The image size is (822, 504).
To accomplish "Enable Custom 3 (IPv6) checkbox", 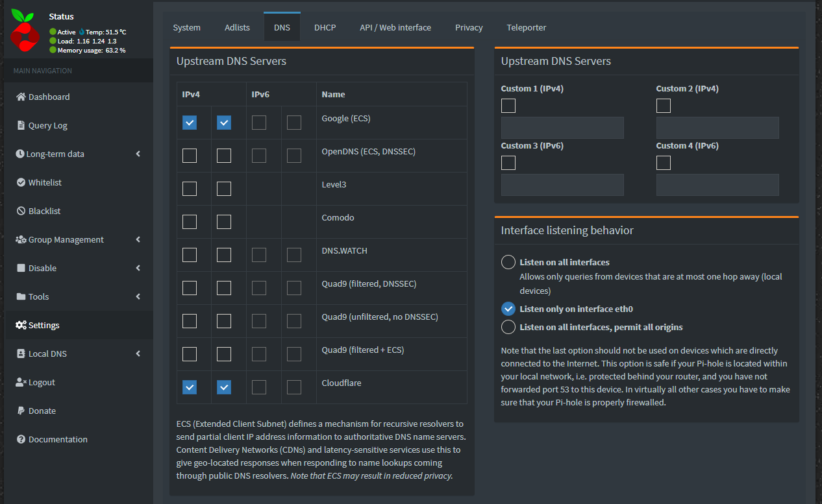I will click(x=508, y=163).
